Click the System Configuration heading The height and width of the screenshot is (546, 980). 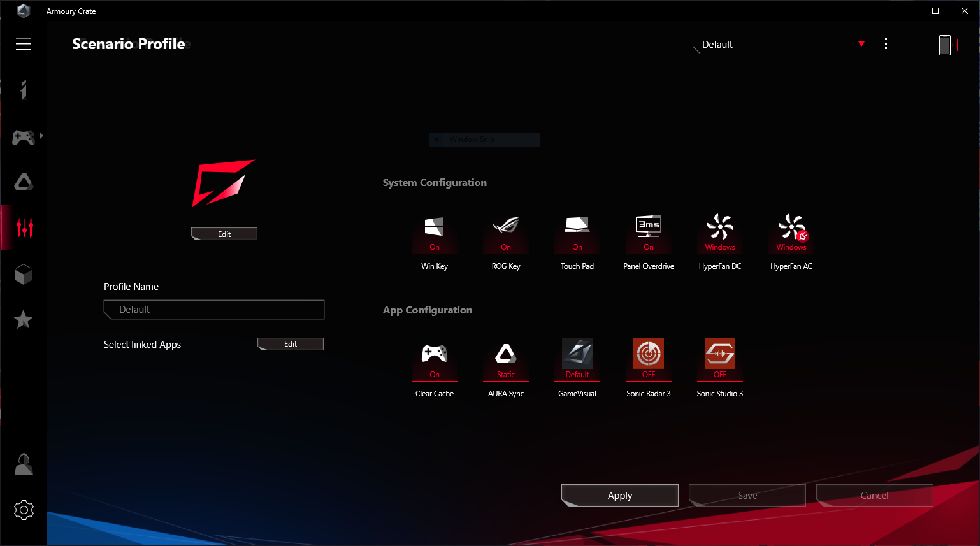tap(435, 183)
